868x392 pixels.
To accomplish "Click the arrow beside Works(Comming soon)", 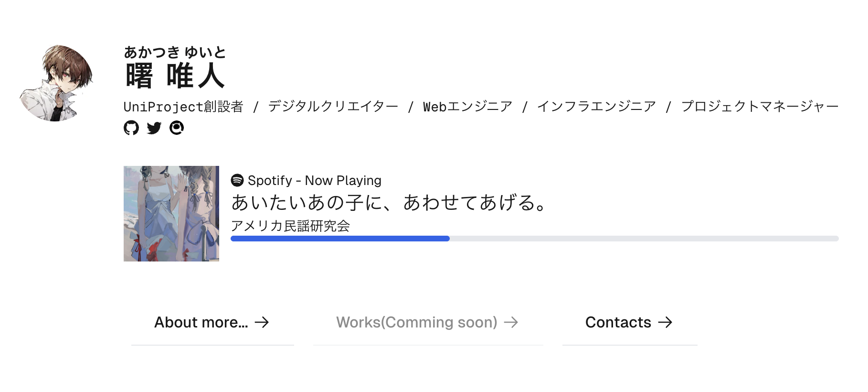I will pyautogui.click(x=512, y=322).
